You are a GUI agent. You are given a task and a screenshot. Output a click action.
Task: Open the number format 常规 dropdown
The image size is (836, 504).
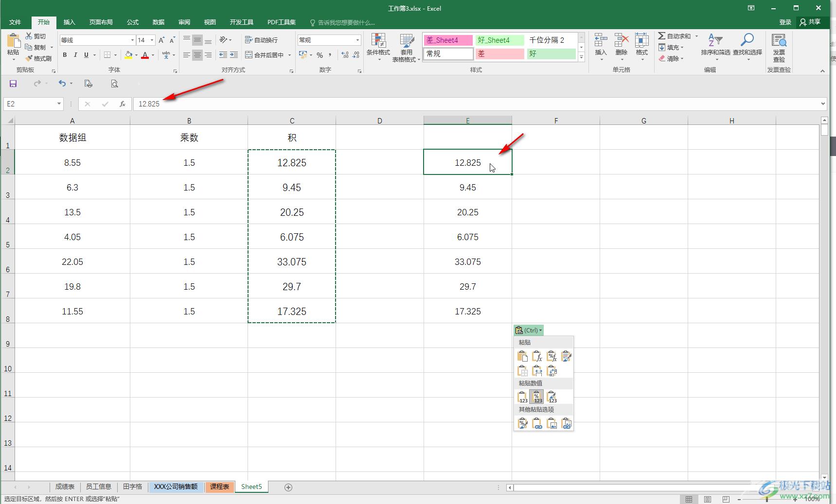[357, 40]
